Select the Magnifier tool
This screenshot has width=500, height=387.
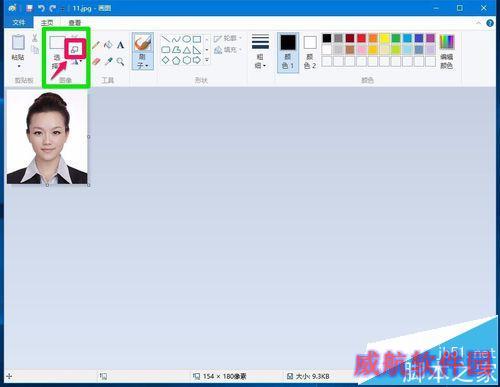pos(120,61)
